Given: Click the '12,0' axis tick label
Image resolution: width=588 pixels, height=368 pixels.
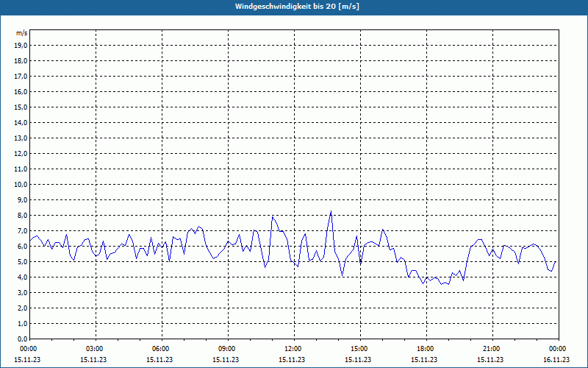Looking at the screenshot, I should 21,154.
